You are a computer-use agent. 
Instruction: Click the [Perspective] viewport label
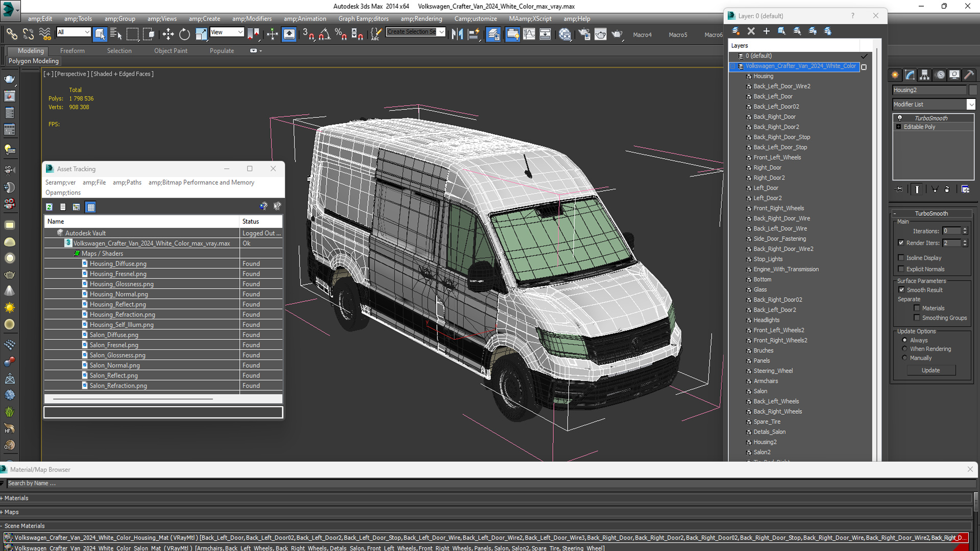72,74
